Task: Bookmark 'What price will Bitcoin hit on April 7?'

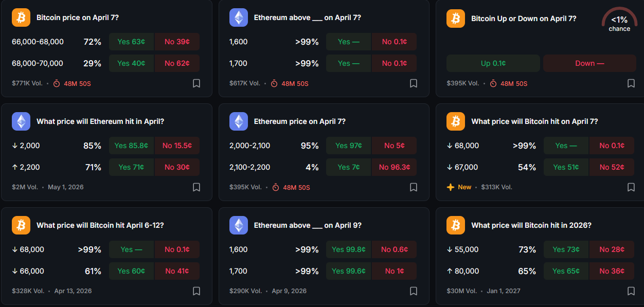Action: [x=631, y=187]
